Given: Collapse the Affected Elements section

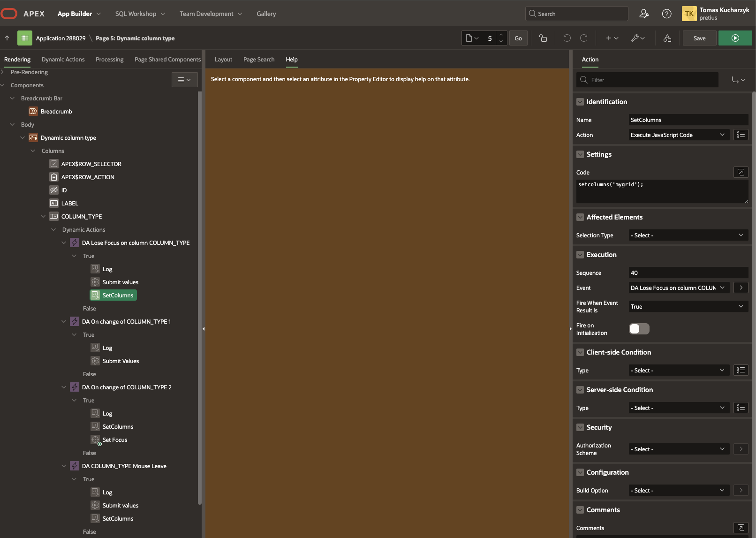Looking at the screenshot, I should coord(580,217).
